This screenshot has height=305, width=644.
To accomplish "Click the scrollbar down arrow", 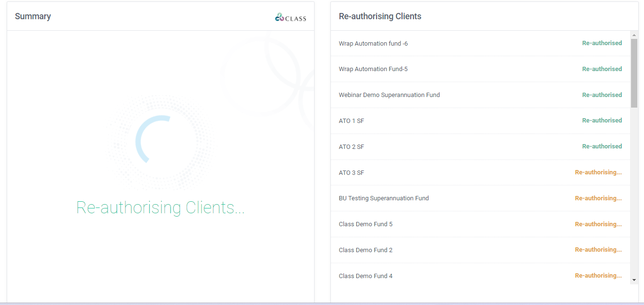I will [634, 280].
